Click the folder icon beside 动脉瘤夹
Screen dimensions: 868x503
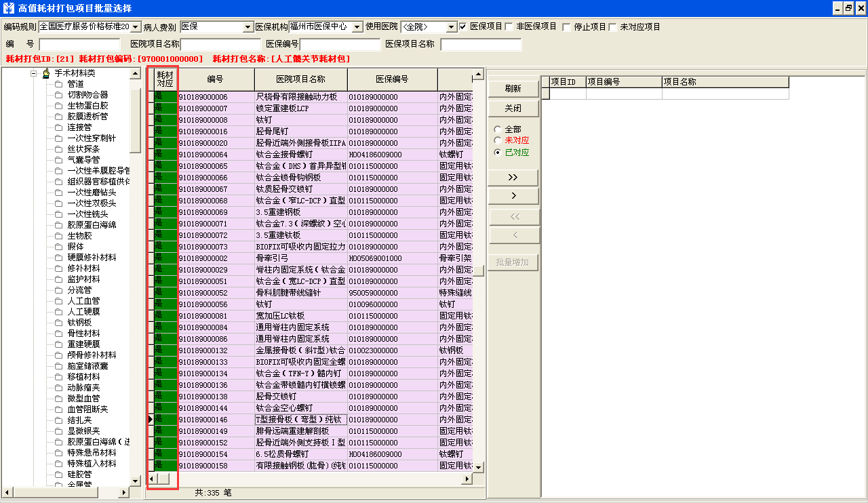(58, 388)
